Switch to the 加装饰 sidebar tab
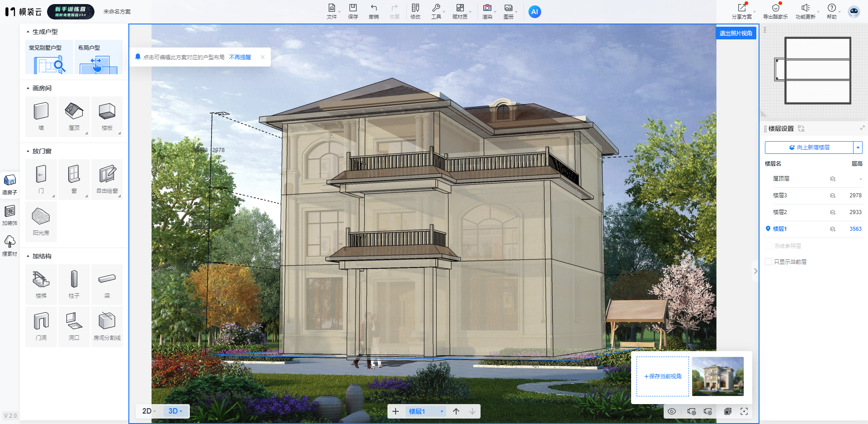Image resolution: width=868 pixels, height=424 pixels. click(9, 215)
